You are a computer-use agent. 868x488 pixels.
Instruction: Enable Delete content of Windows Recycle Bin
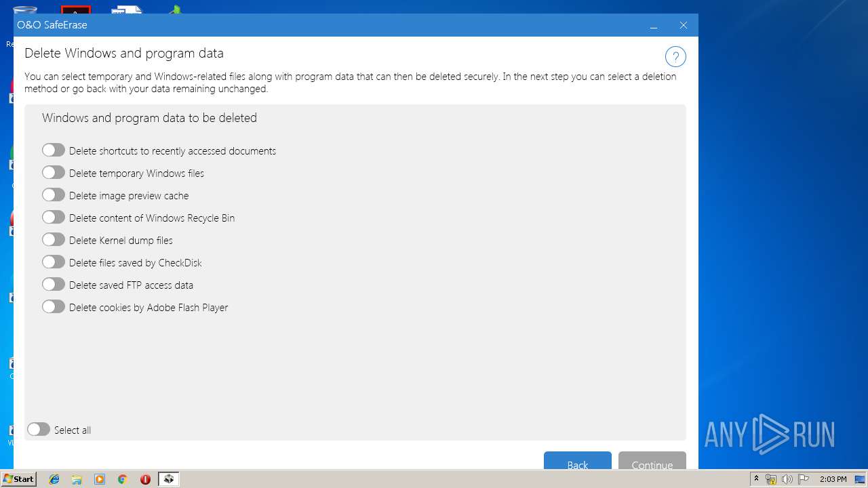tap(54, 218)
